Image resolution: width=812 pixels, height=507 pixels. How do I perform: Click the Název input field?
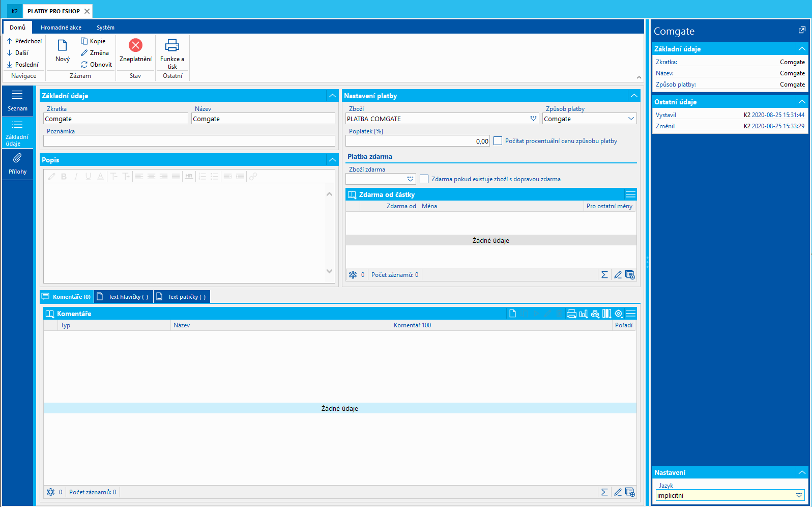[264, 119]
